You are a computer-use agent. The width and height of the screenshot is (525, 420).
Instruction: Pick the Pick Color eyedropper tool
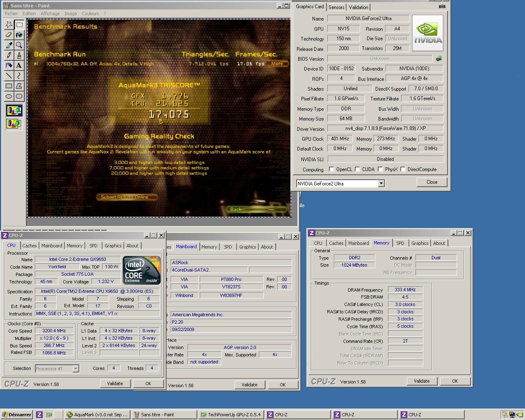coord(9,45)
